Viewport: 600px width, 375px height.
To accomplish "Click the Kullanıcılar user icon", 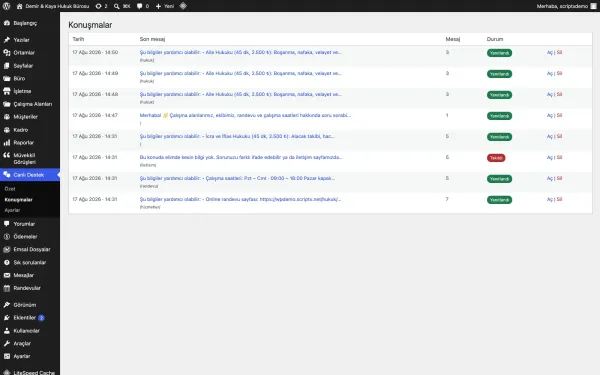I will [7, 331].
